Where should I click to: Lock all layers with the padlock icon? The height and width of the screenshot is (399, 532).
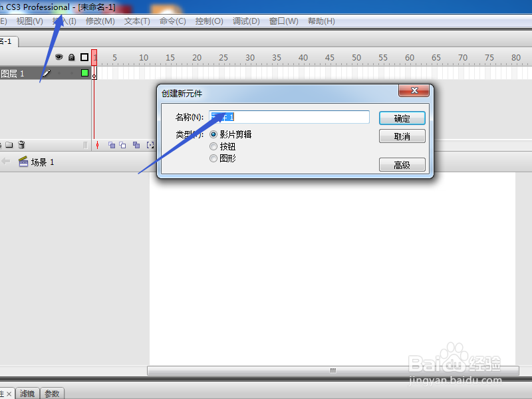click(70, 57)
